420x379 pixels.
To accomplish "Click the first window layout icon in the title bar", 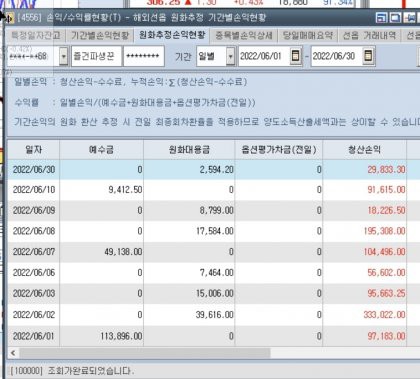I will 381,18.
